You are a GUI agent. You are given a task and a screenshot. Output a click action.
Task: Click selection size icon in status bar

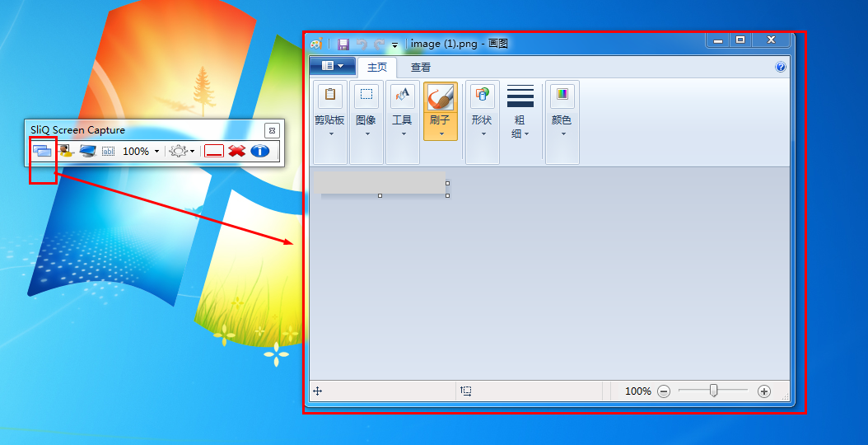pos(466,391)
